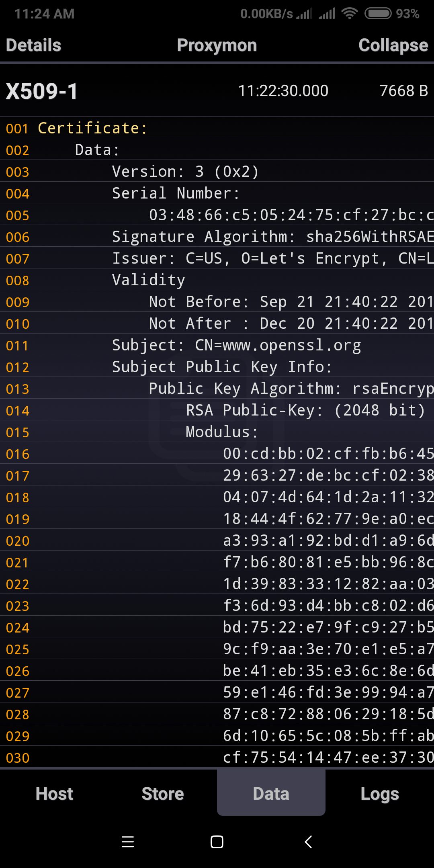The width and height of the screenshot is (434, 868).
Task: Tap the Wi-Fi status icon
Action: point(350,14)
